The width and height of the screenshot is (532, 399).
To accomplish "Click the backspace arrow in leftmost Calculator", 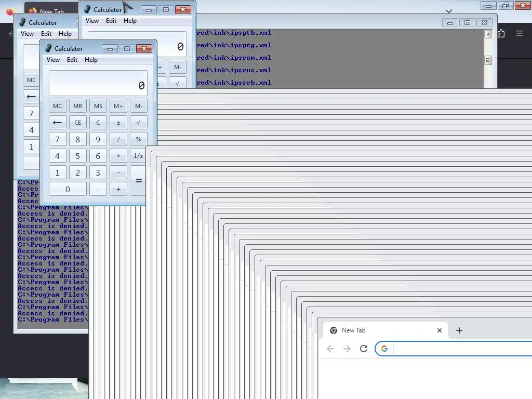I will point(31,97).
